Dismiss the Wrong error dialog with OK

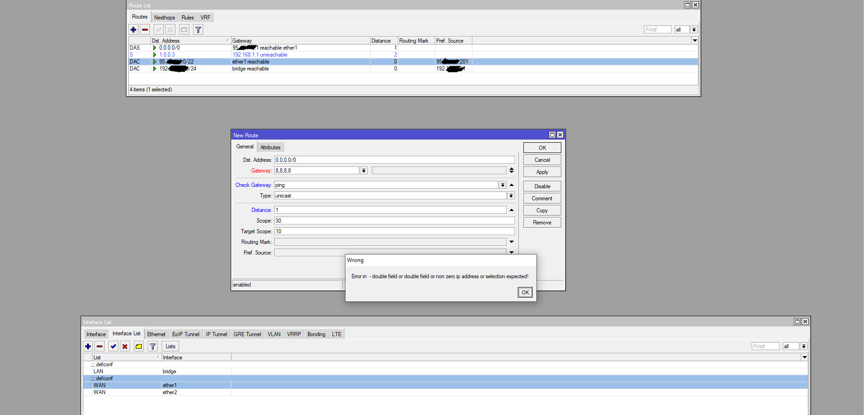(x=525, y=293)
